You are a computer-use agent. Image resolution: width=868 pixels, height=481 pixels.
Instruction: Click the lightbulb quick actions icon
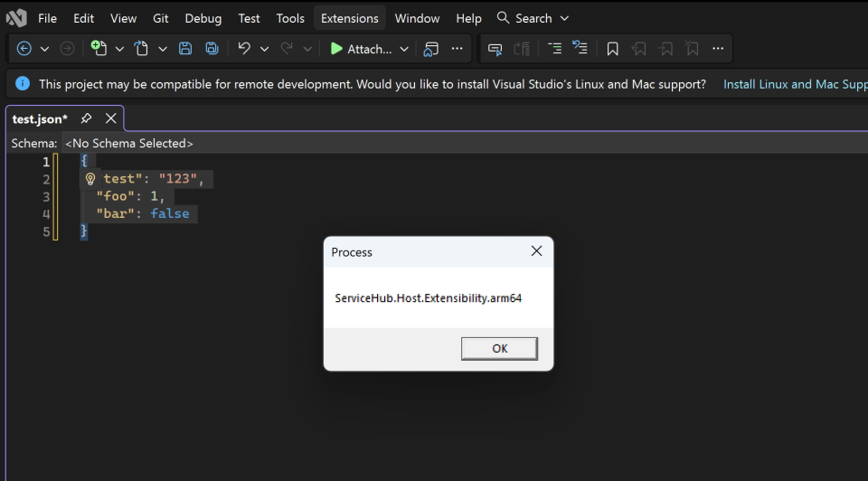[x=90, y=179]
